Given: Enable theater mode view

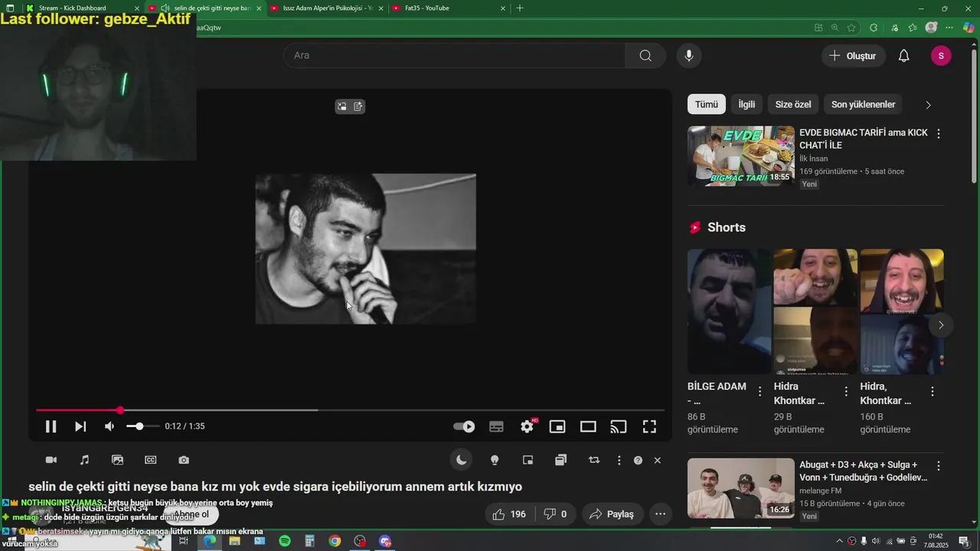Looking at the screenshot, I should coord(588,427).
